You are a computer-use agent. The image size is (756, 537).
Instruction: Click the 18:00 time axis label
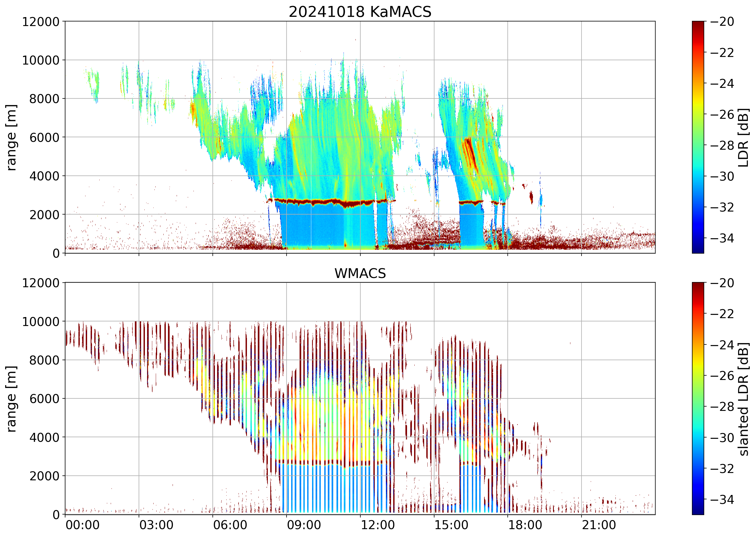click(x=525, y=525)
